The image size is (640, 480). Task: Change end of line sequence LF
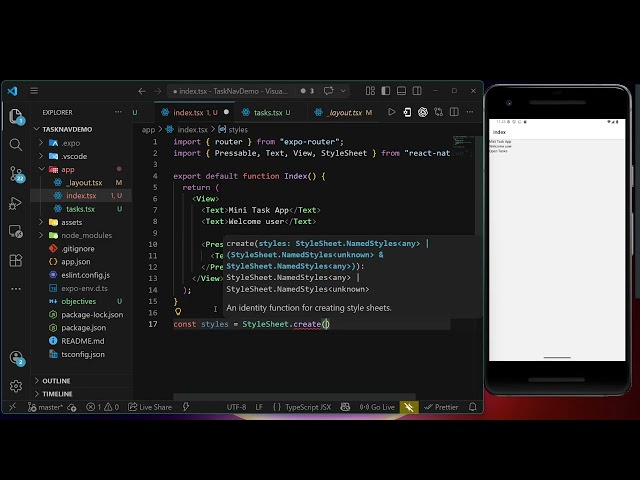tap(259, 407)
